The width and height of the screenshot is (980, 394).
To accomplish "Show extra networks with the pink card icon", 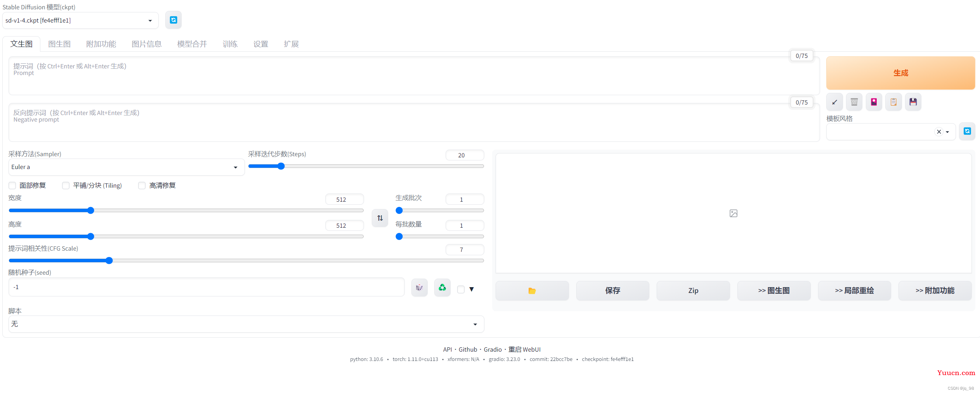I will pos(874,102).
